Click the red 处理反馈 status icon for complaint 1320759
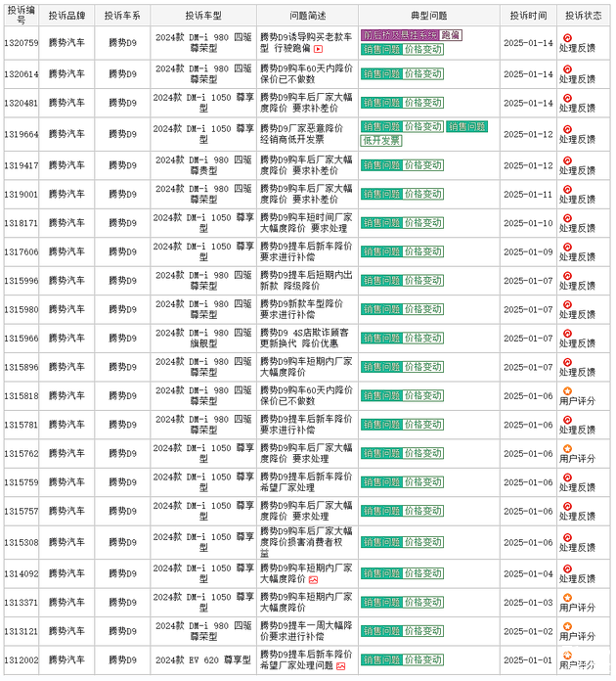The image size is (616, 681). click(x=567, y=36)
